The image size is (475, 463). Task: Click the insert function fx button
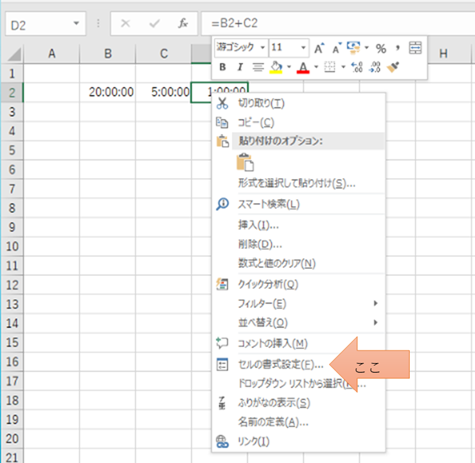pos(183,23)
